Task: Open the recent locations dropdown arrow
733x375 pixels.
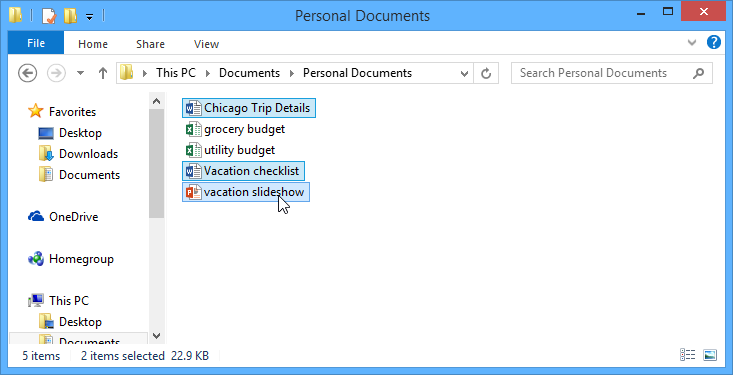Action: coord(80,73)
